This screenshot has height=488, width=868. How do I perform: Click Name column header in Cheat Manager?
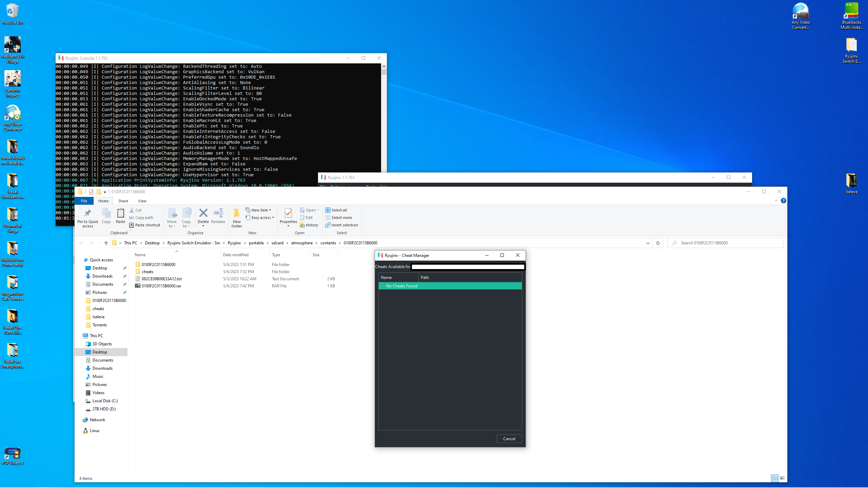tap(398, 278)
